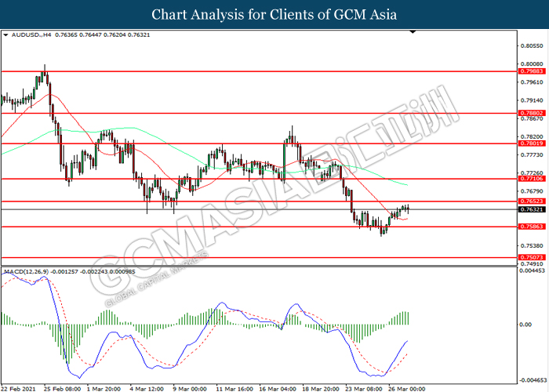549x392 pixels.
Task: Click the MACD(12,26,9) indicator label
Action: point(26,271)
